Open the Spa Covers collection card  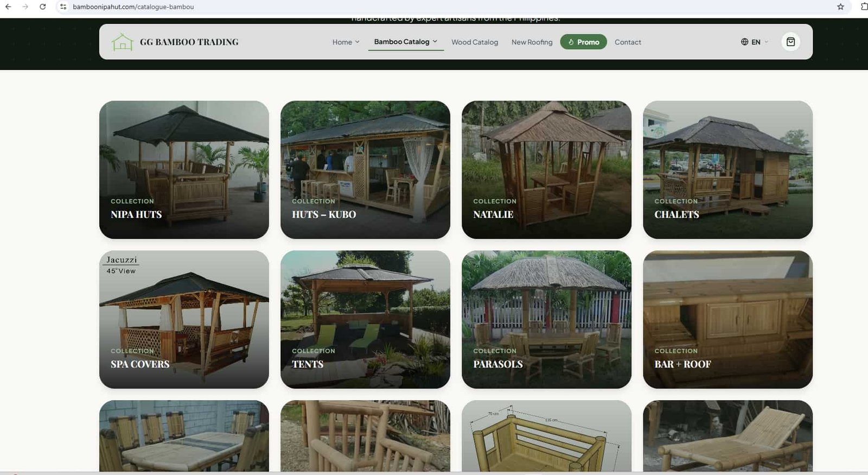184,319
